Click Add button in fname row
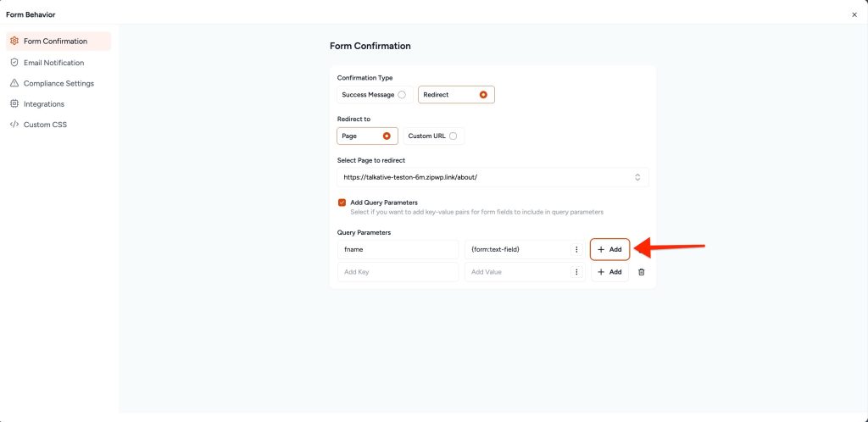The image size is (868, 422). pyautogui.click(x=609, y=250)
